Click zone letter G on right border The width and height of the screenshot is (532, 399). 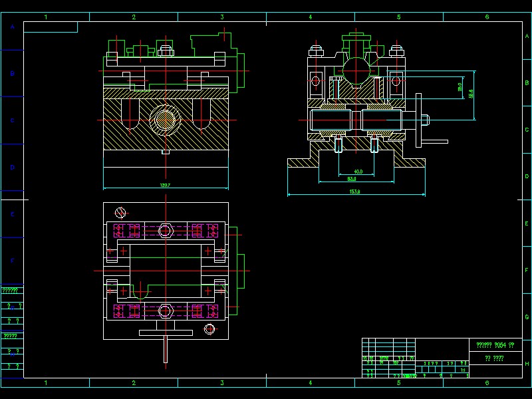click(527, 317)
